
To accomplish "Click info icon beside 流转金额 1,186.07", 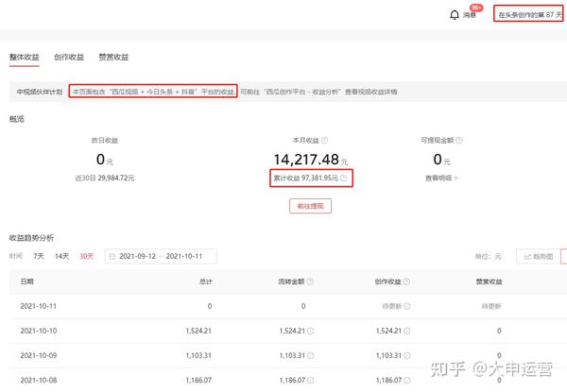I will coord(311,380).
